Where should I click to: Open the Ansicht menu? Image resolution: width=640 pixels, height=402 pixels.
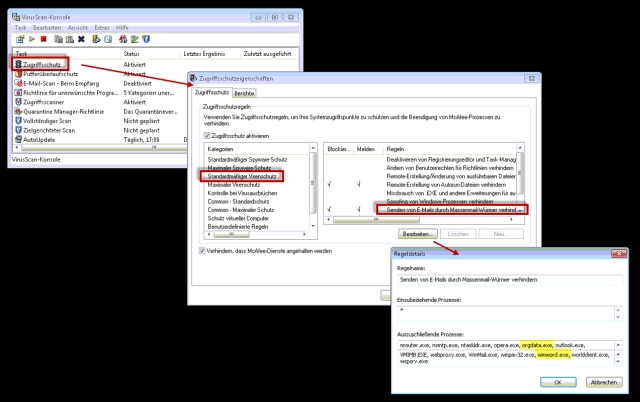point(78,28)
